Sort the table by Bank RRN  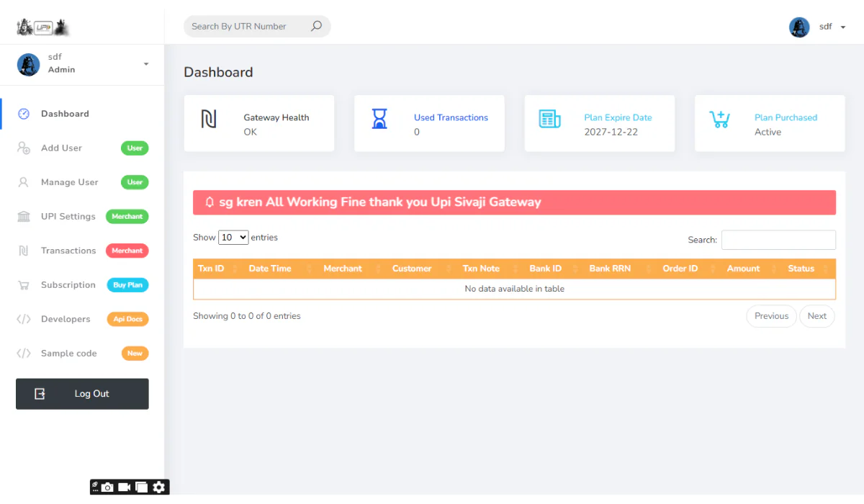620,269
